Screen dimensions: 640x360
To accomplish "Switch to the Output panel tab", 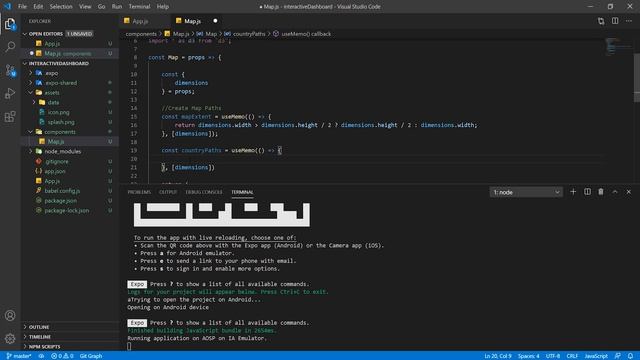I will (x=168, y=192).
